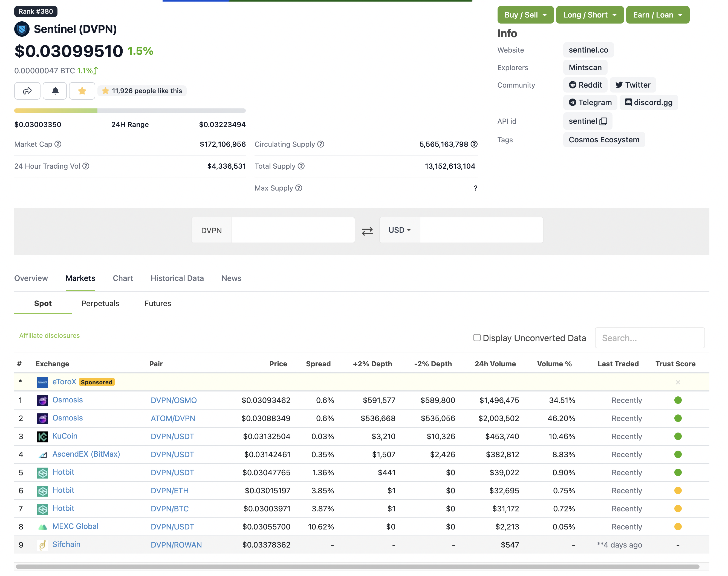
Task: Expand the Long / Short dropdown
Action: click(590, 15)
